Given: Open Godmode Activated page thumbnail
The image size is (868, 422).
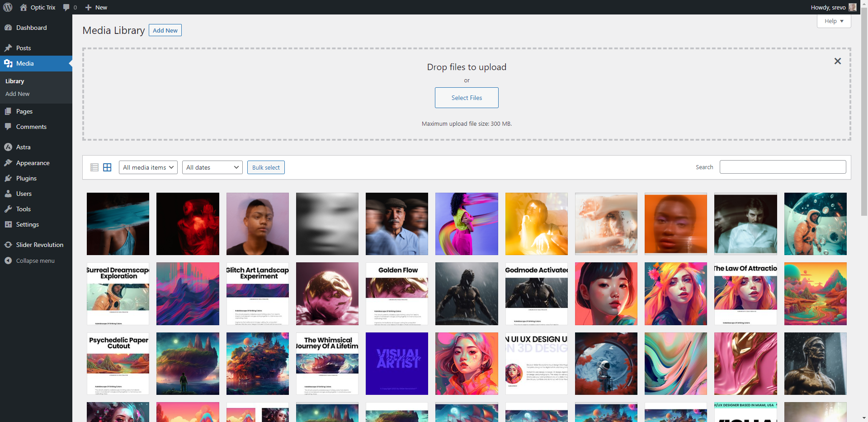Looking at the screenshot, I should [537, 294].
